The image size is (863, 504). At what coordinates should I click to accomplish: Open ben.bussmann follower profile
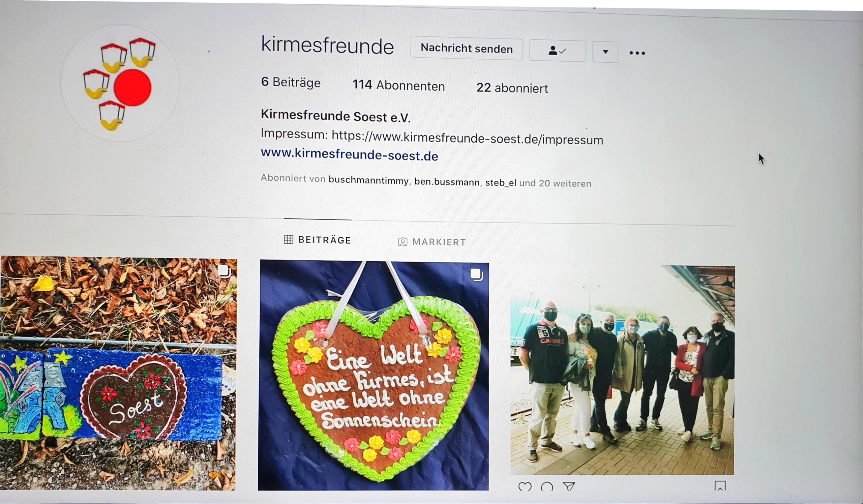click(447, 182)
